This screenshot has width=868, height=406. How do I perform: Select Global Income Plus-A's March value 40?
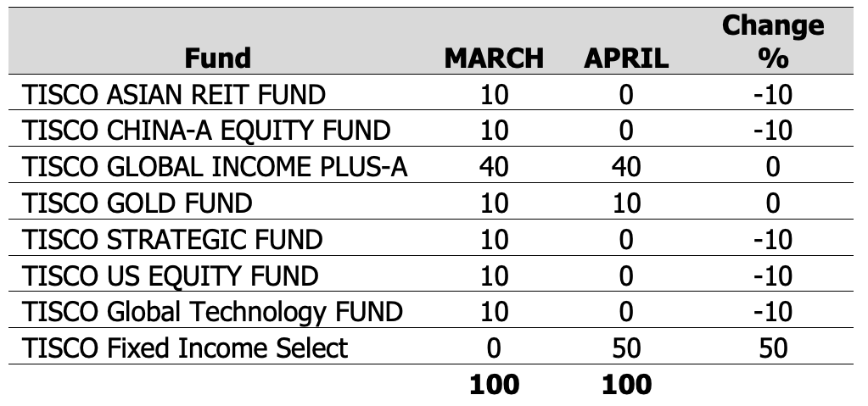494,167
